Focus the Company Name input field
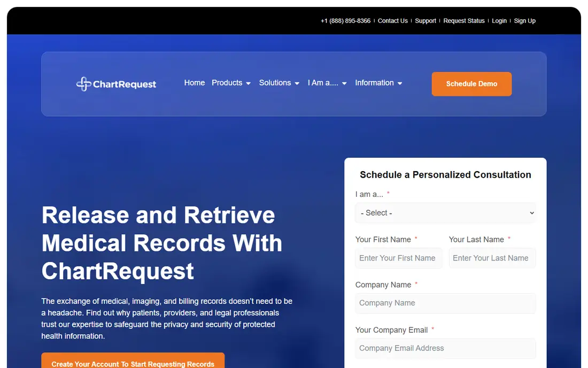This screenshot has height=368, width=588. point(445,303)
